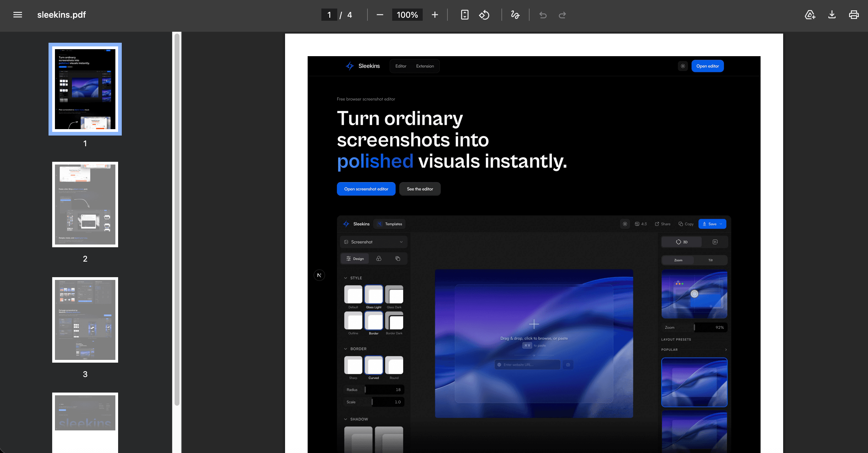This screenshot has width=868, height=453.
Task: Click the Sleekins logo in page header
Action: 363,66
